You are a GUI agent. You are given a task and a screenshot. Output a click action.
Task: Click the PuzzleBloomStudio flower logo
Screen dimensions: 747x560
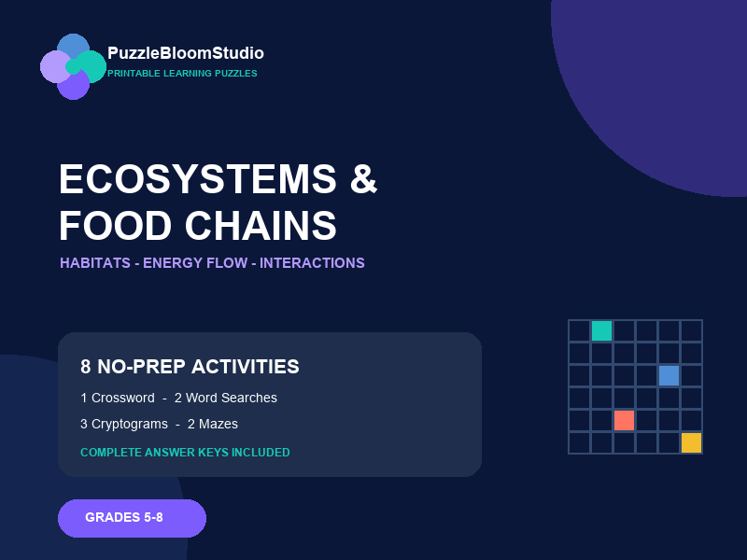(74, 66)
